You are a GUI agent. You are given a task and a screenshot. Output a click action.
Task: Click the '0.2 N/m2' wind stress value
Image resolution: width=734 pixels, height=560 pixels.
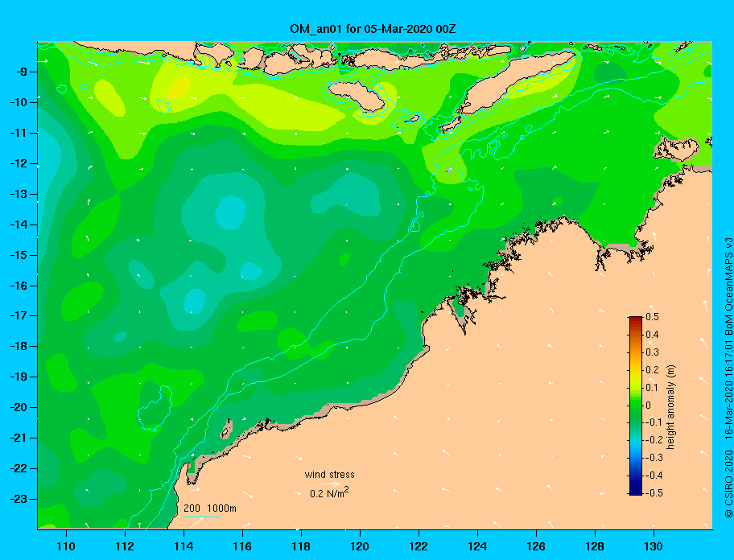329,492
